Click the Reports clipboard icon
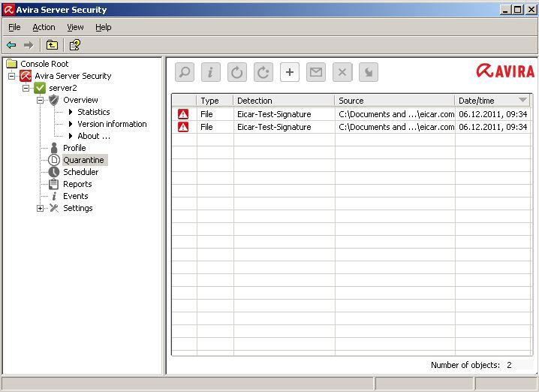The height and width of the screenshot is (392, 539). (53, 184)
